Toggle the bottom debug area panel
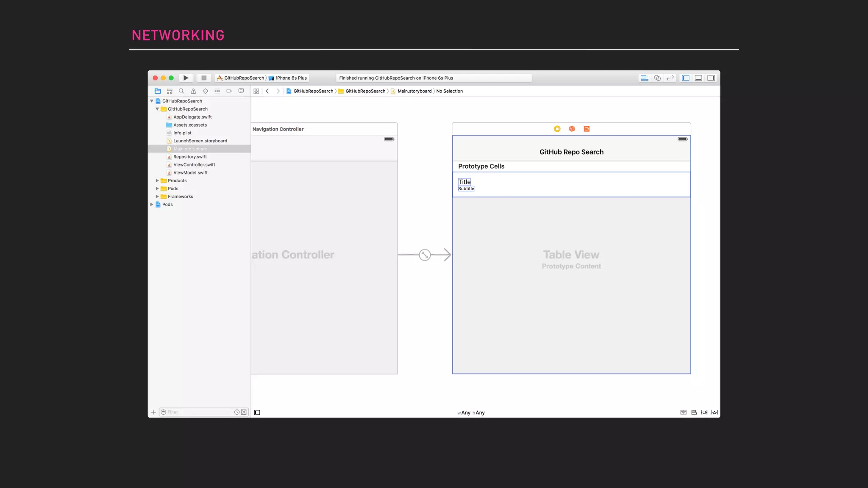The height and width of the screenshot is (488, 868). pyautogui.click(x=698, y=78)
